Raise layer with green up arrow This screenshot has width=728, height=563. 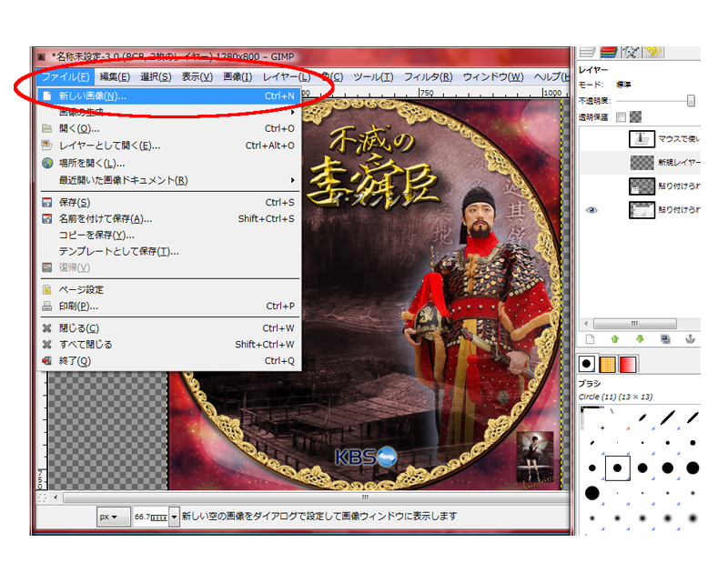point(615,339)
